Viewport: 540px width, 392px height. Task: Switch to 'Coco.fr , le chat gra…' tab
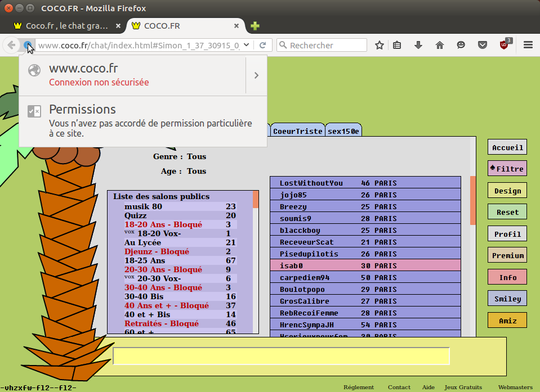(x=66, y=26)
